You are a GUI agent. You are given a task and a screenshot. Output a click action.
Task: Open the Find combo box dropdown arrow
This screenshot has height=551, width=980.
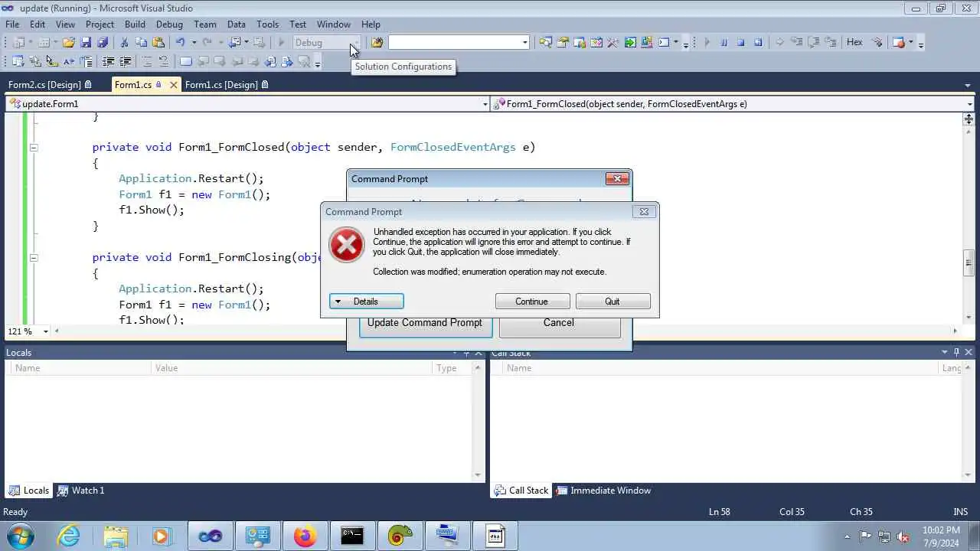(524, 43)
